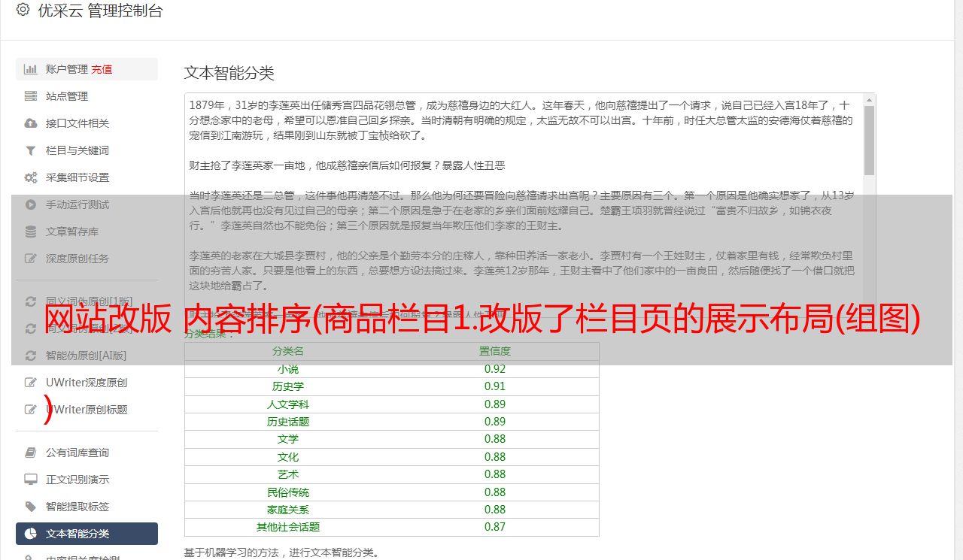
Task: Open 栏目与关键词 filter icon
Action: click(x=31, y=150)
